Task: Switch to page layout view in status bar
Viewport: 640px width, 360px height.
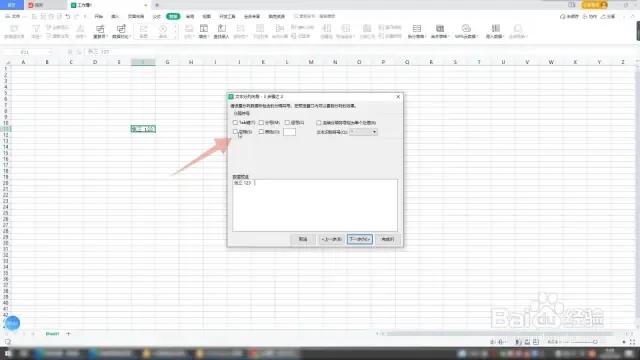Action: [x=527, y=342]
